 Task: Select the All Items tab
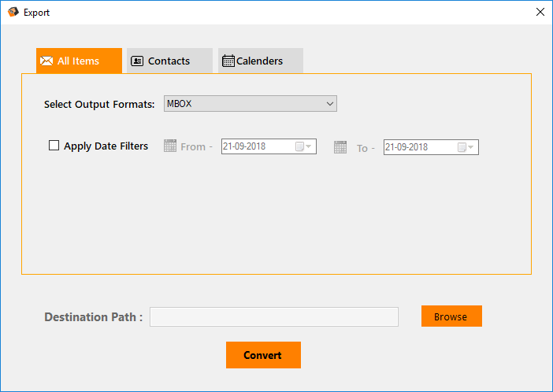(x=79, y=61)
